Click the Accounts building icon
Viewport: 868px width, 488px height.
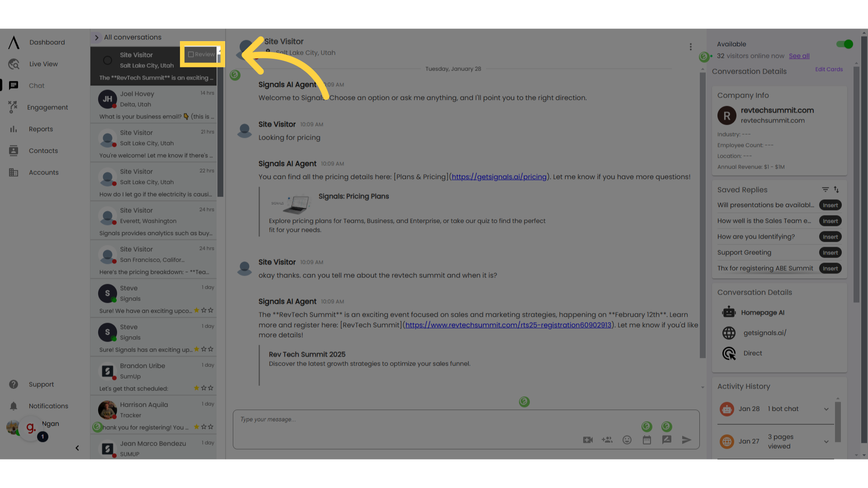point(14,172)
